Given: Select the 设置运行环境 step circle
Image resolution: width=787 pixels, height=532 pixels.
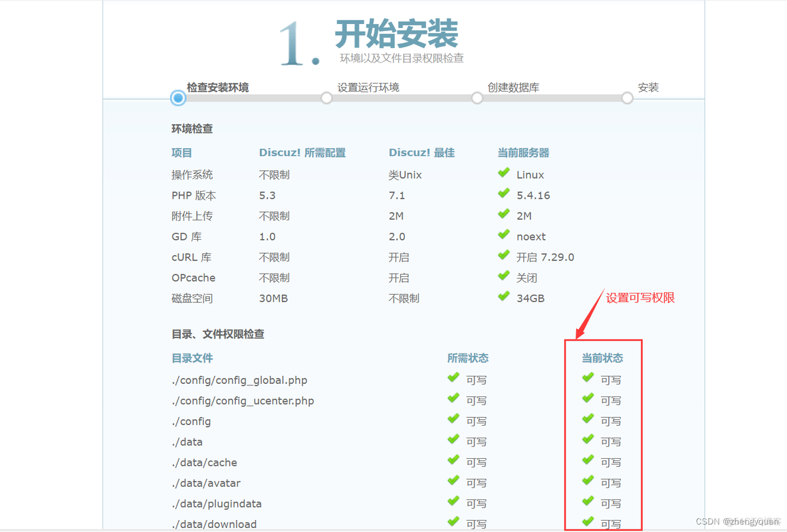Looking at the screenshot, I should tap(327, 98).
